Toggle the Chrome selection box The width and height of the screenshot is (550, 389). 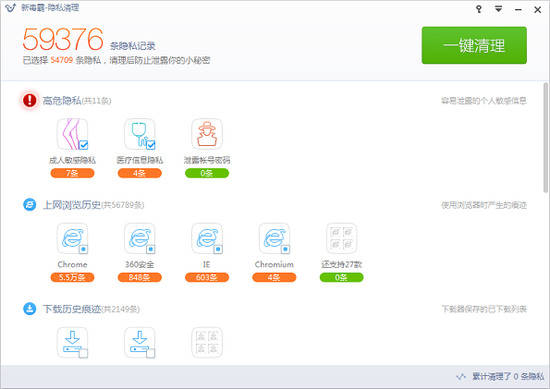click(83, 249)
